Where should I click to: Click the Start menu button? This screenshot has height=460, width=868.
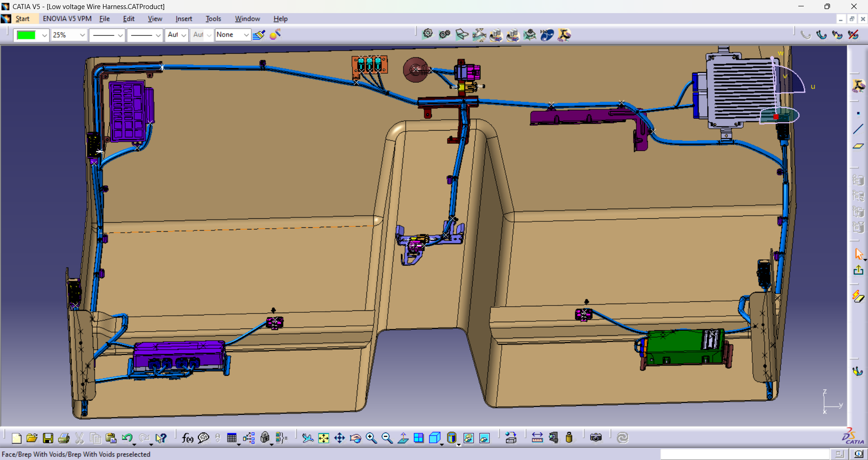click(22, 19)
